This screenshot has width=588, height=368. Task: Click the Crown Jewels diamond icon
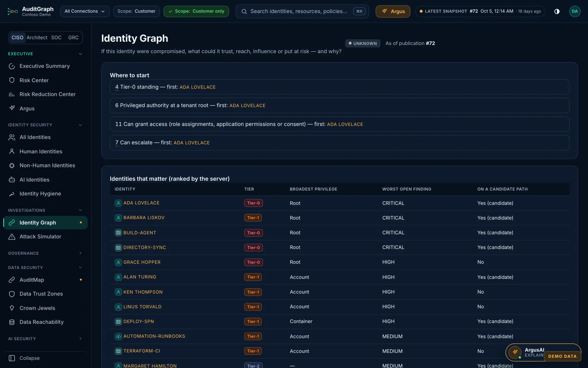coord(12,308)
